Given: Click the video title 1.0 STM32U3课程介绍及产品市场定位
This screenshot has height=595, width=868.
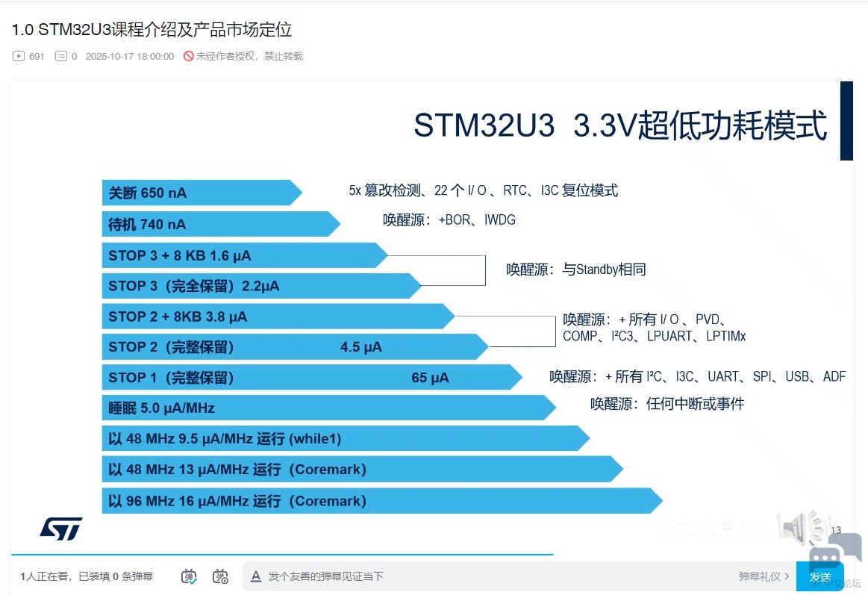Looking at the screenshot, I should point(152,30).
